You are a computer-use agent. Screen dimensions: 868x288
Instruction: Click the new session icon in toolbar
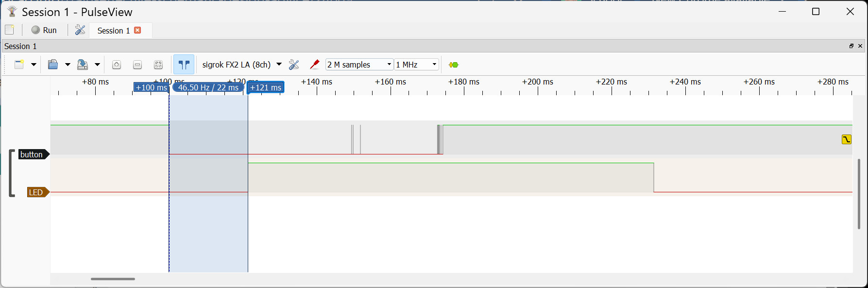[19, 65]
